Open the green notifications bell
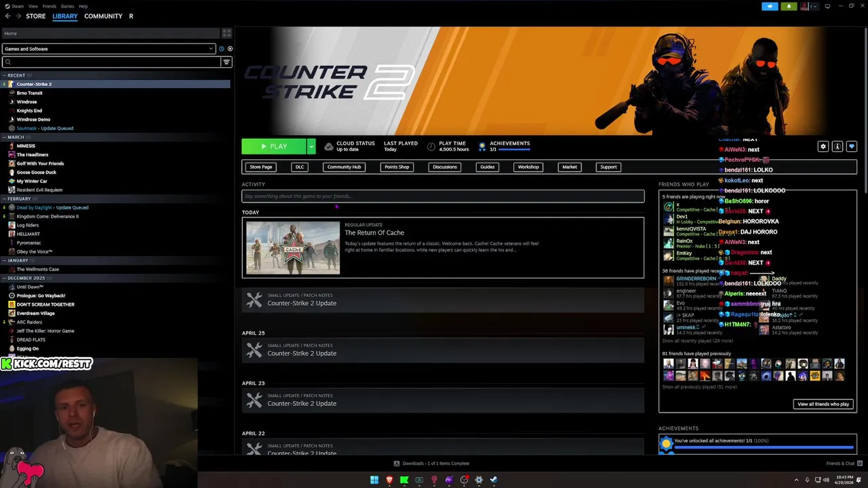 tap(789, 6)
